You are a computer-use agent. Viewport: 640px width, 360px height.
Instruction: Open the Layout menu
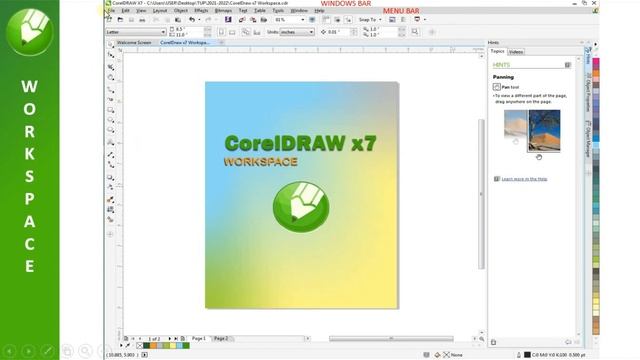click(160, 11)
